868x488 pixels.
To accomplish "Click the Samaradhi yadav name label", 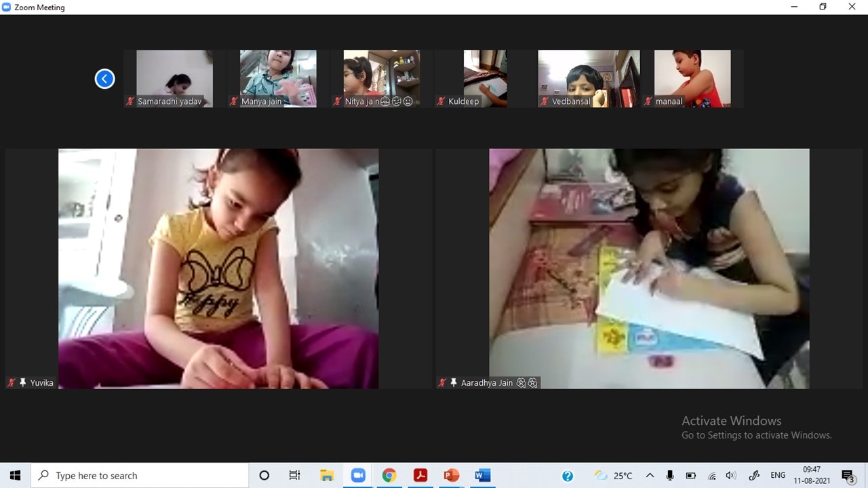I will pyautogui.click(x=170, y=102).
